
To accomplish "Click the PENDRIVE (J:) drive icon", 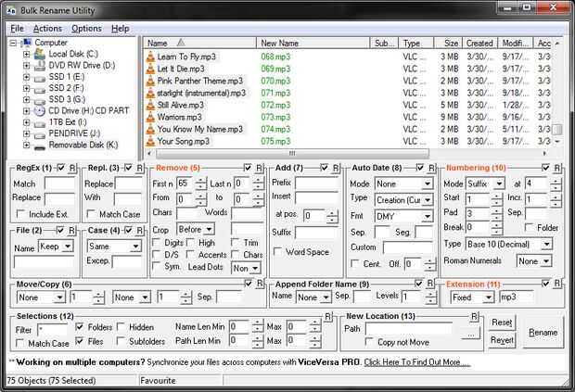I will click(x=40, y=134).
